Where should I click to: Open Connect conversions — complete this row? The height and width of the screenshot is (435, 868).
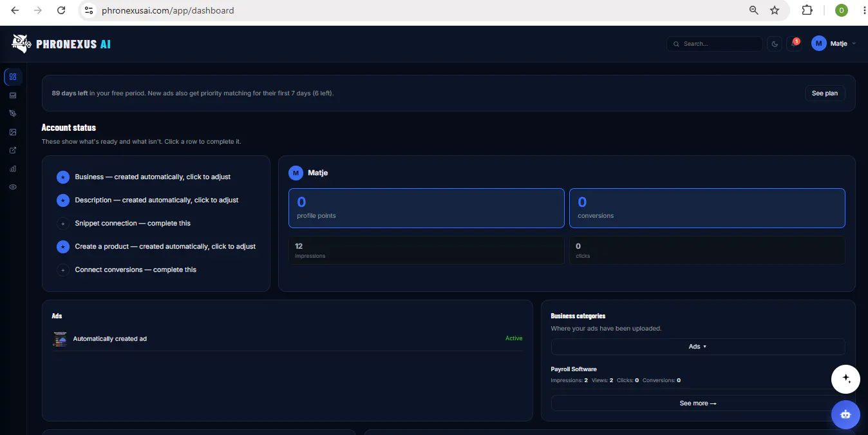point(156,269)
